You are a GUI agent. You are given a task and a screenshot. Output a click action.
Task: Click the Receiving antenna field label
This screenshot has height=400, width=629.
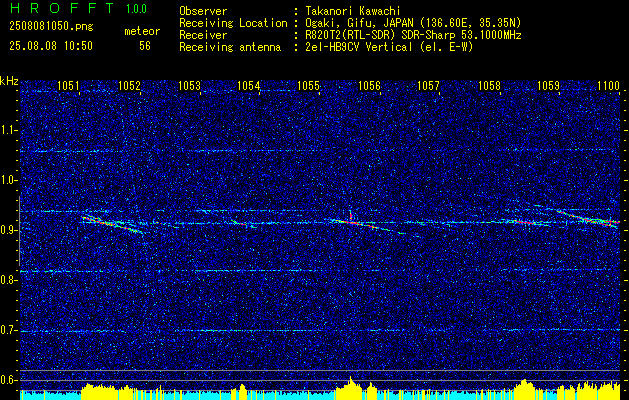point(230,47)
